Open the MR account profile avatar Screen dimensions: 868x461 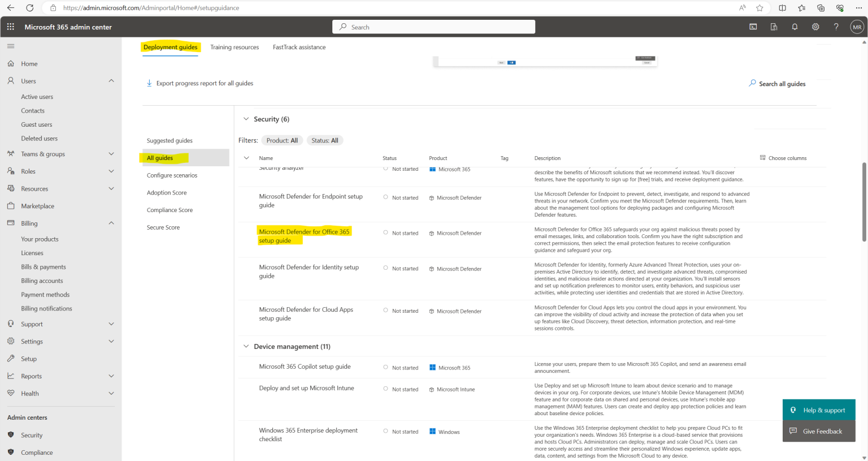click(x=857, y=27)
